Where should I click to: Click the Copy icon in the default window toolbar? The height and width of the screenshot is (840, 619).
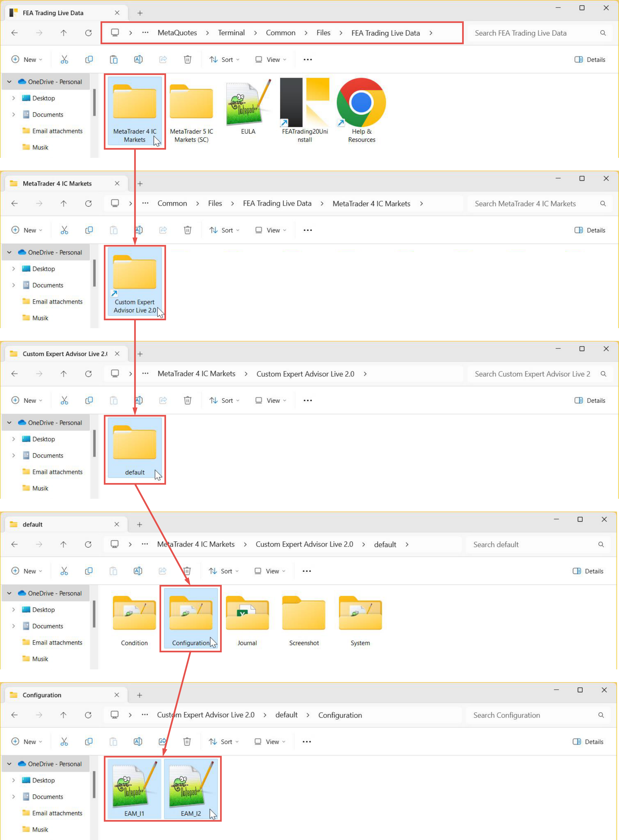88,571
